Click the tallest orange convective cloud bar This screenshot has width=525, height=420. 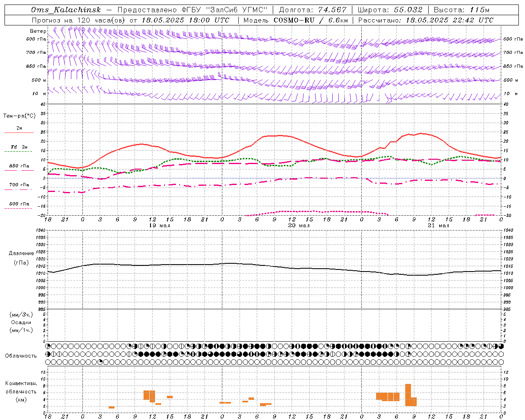click(x=408, y=395)
